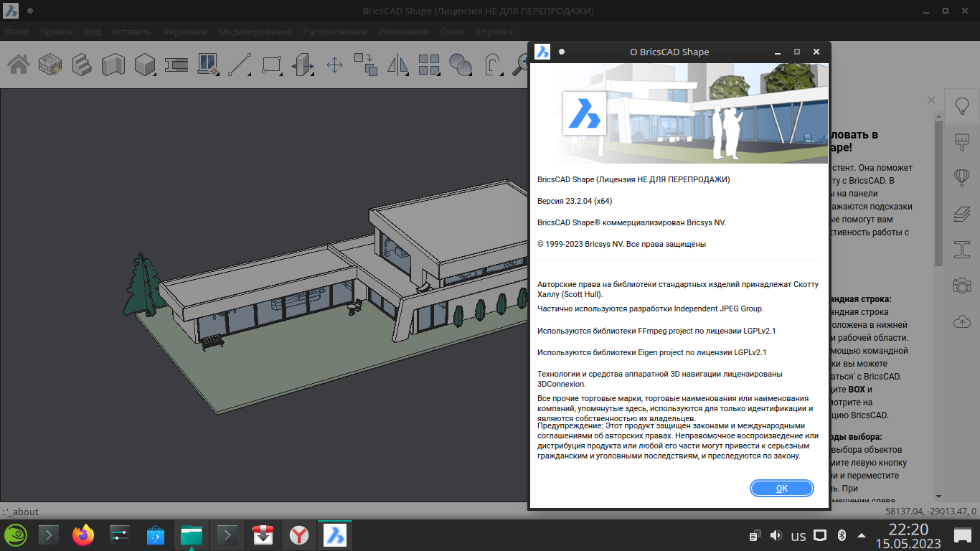Choose the box solid tool

click(x=145, y=65)
